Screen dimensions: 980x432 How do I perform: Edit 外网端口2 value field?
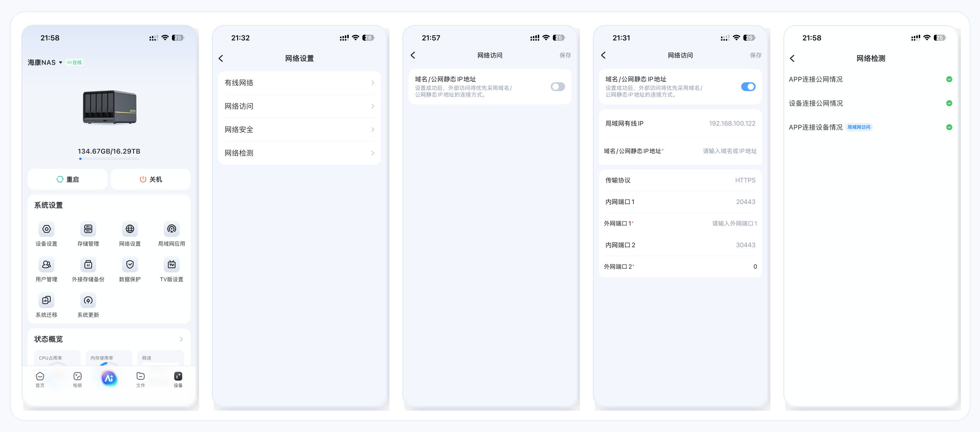tap(755, 267)
